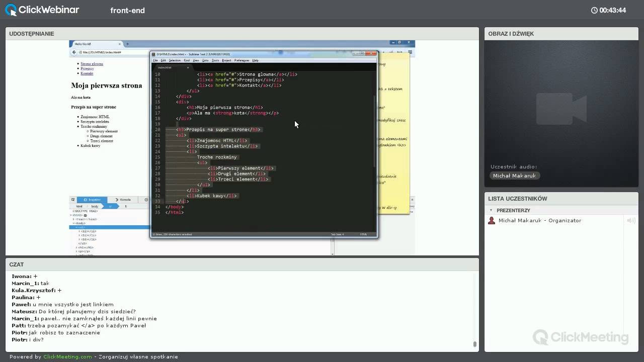
Task: Collapse the selected ul node in the inspector
Action: (x=76, y=227)
